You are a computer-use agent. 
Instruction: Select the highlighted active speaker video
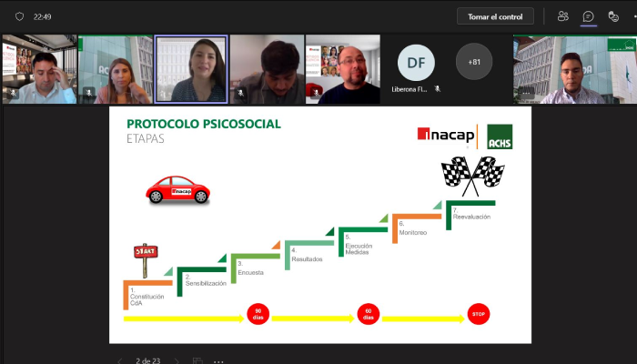click(191, 69)
